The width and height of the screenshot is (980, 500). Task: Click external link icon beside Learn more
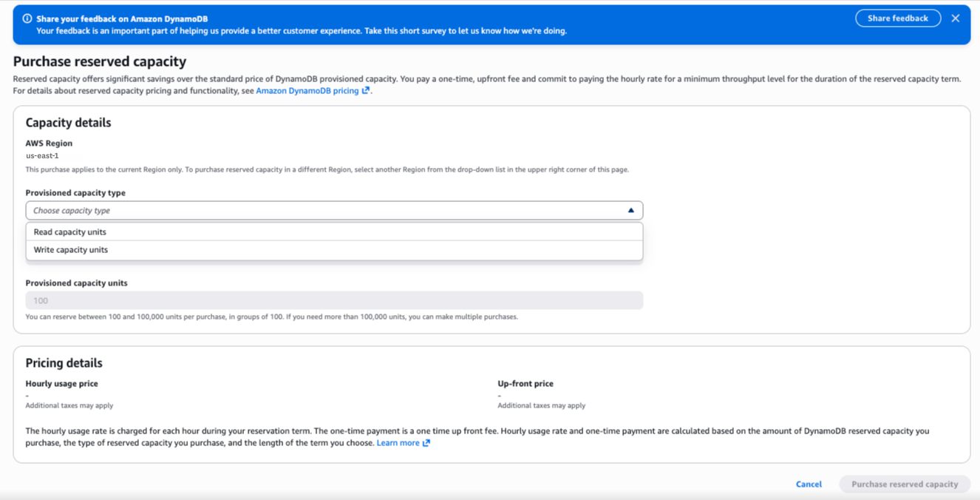tap(426, 443)
